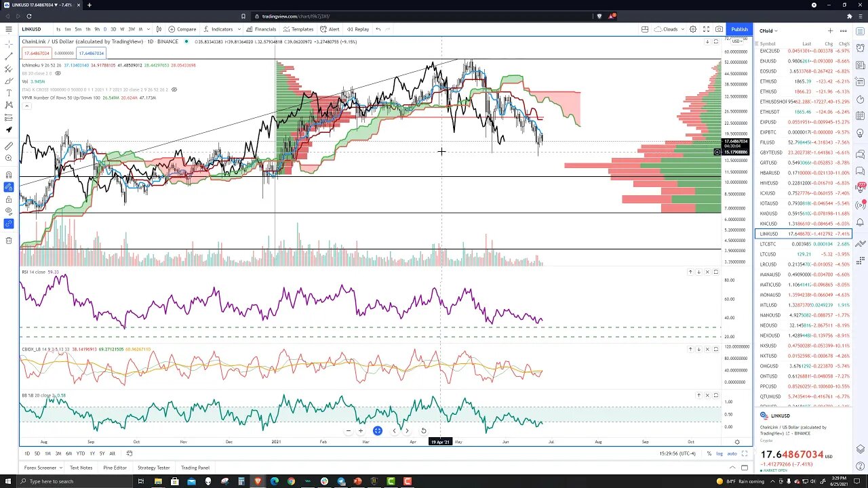Toggle log scale mode

[719, 453]
